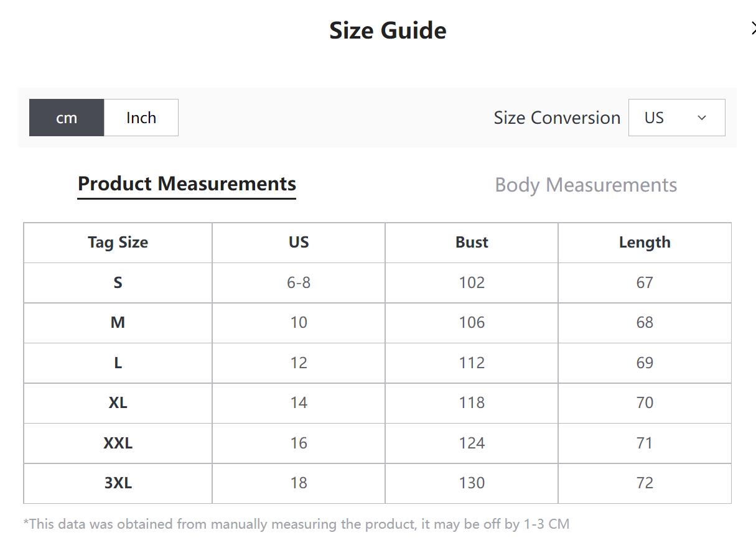
Task: Click the dropdown chevron arrow beside US
Action: [702, 118]
